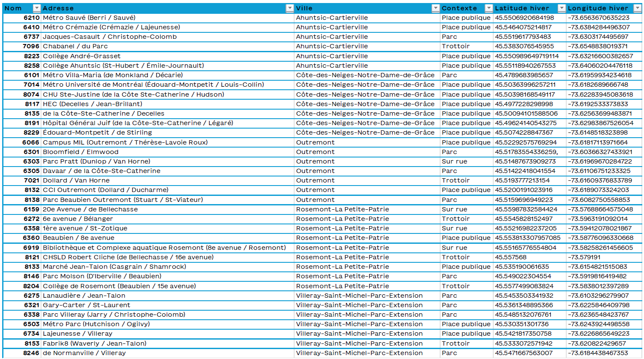Open the Nom column filter dropdown
644x359 pixels.
[37, 8]
